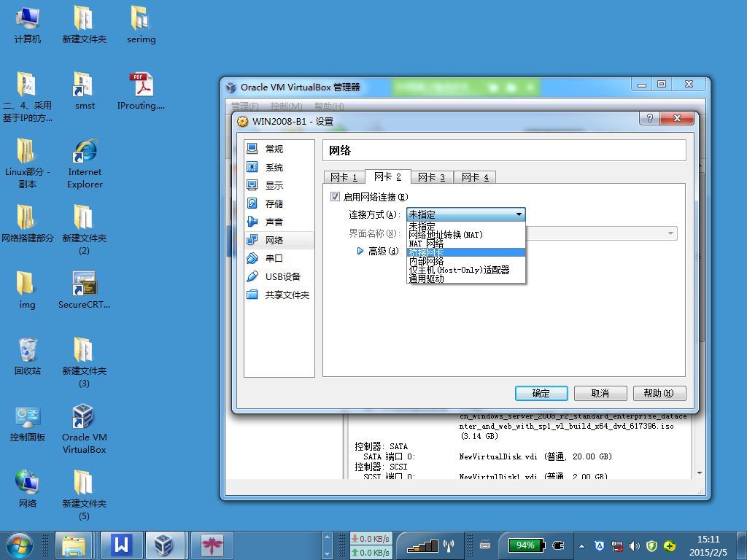Switch to 网卡 2 tab
Screen dimensions: 747x560
pos(387,176)
